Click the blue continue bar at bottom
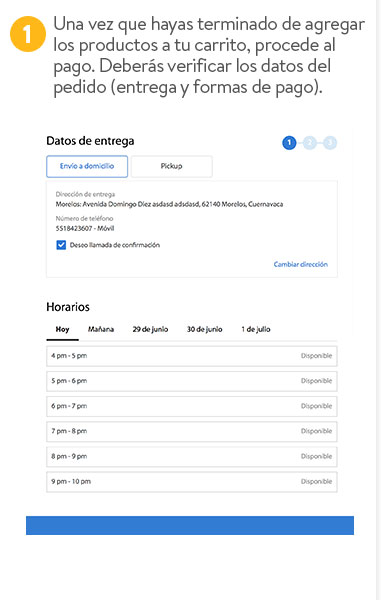The width and height of the screenshot is (383, 600). click(190, 525)
